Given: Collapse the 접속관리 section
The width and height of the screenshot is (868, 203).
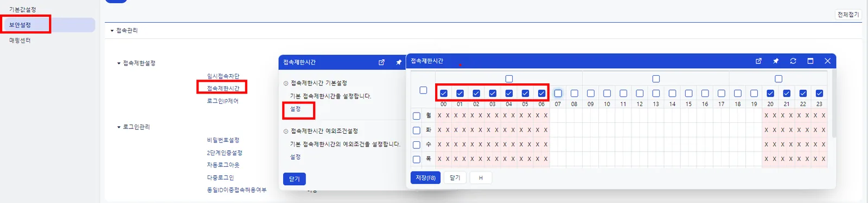Looking at the screenshot, I should (x=112, y=31).
